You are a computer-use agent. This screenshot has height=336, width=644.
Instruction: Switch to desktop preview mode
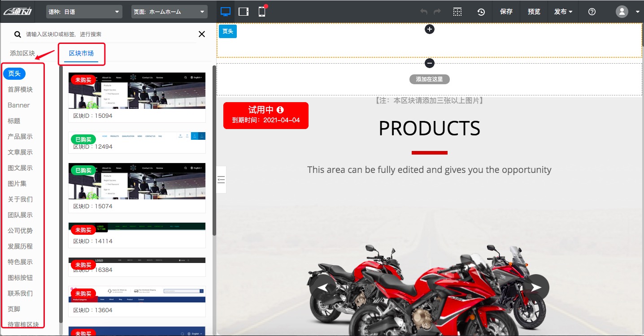click(226, 12)
